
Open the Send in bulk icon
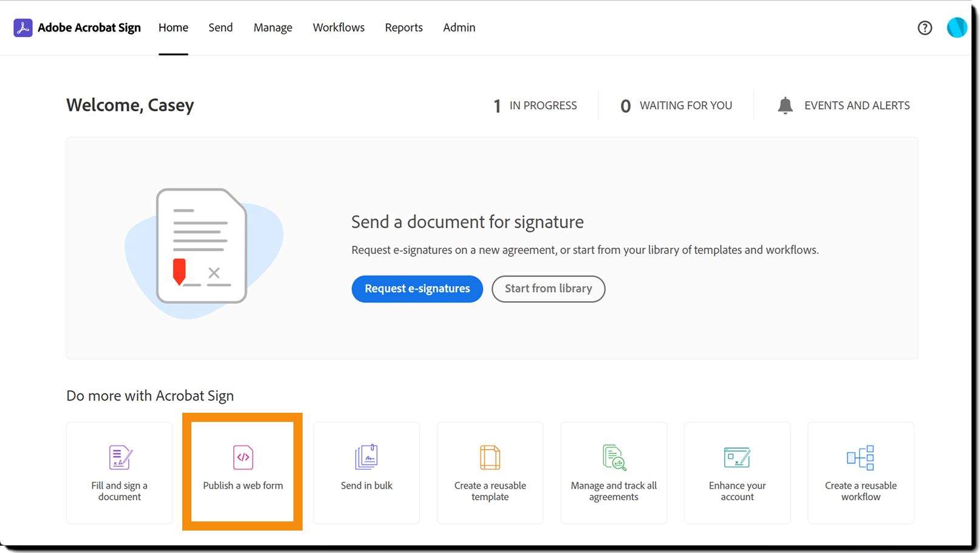pyautogui.click(x=366, y=457)
